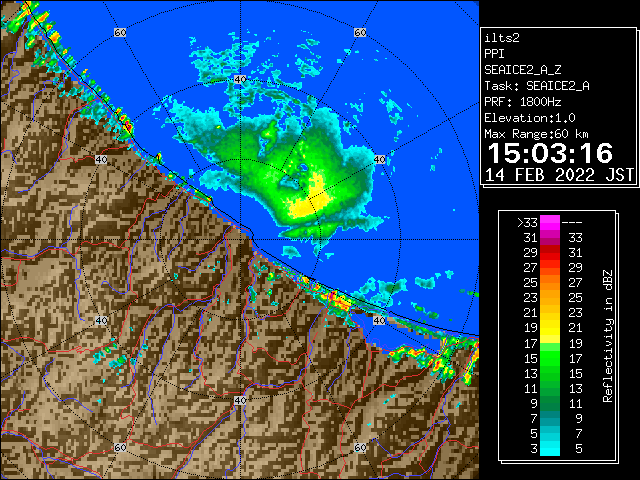Select the "---" legend entry
This screenshot has width=640, height=480.
point(572,222)
